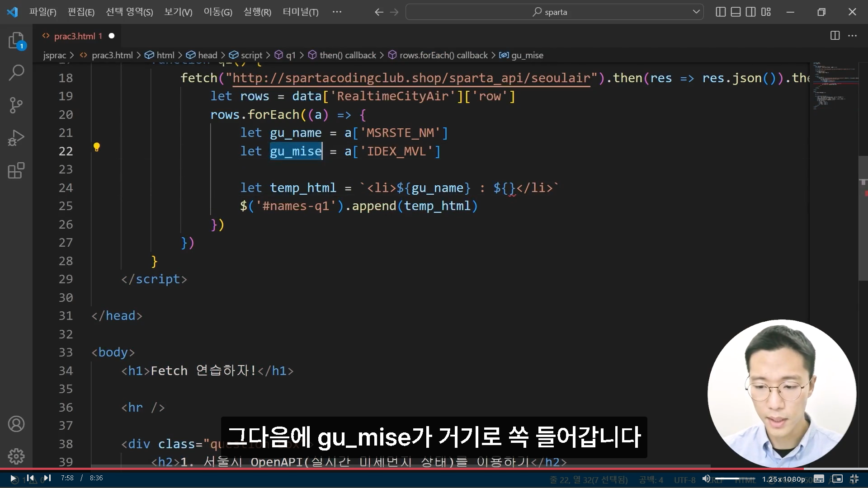Open the 편집(E) menu
The height and width of the screenshot is (488, 868).
tap(81, 12)
